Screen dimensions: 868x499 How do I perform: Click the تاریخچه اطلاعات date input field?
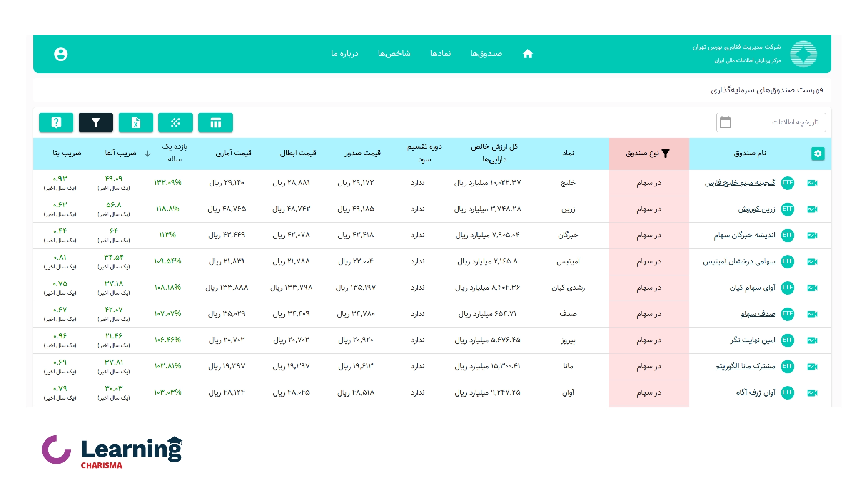(771, 122)
